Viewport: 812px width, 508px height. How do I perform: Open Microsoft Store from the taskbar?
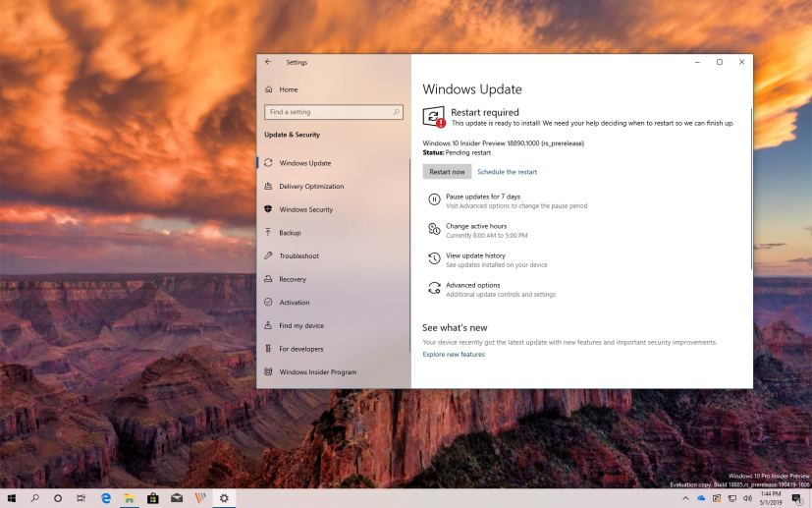[153, 498]
